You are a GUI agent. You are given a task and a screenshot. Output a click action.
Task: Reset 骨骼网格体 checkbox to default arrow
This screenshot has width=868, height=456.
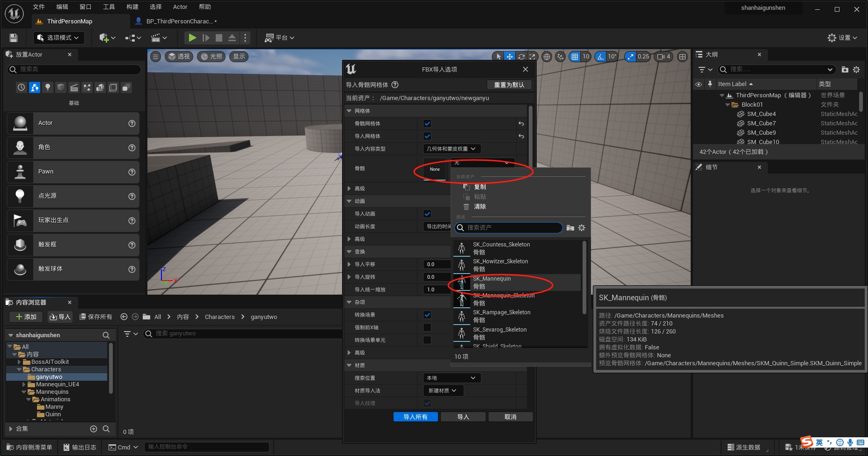click(521, 123)
